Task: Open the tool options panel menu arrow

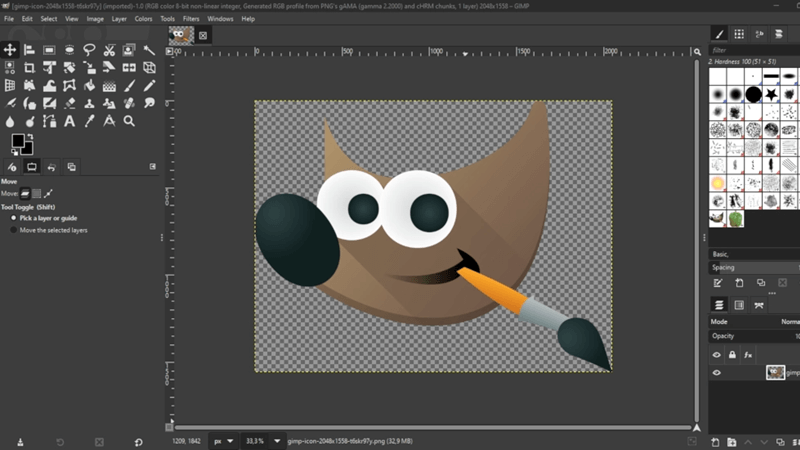Action: tap(153, 166)
